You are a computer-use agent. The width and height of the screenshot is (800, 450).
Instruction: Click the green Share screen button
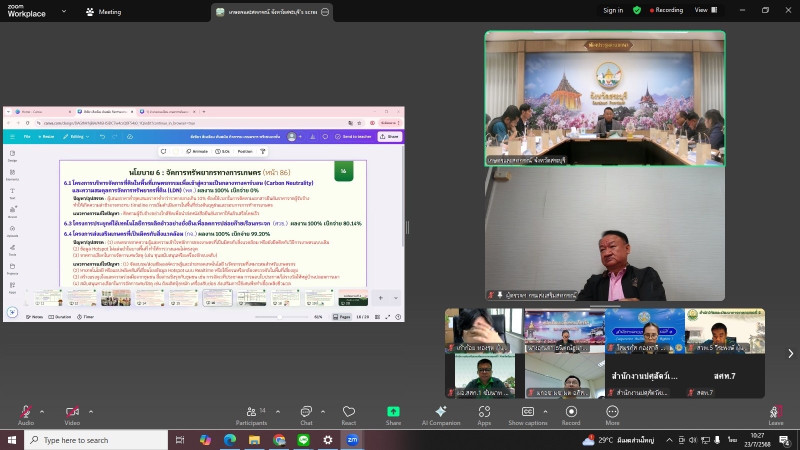393,413
